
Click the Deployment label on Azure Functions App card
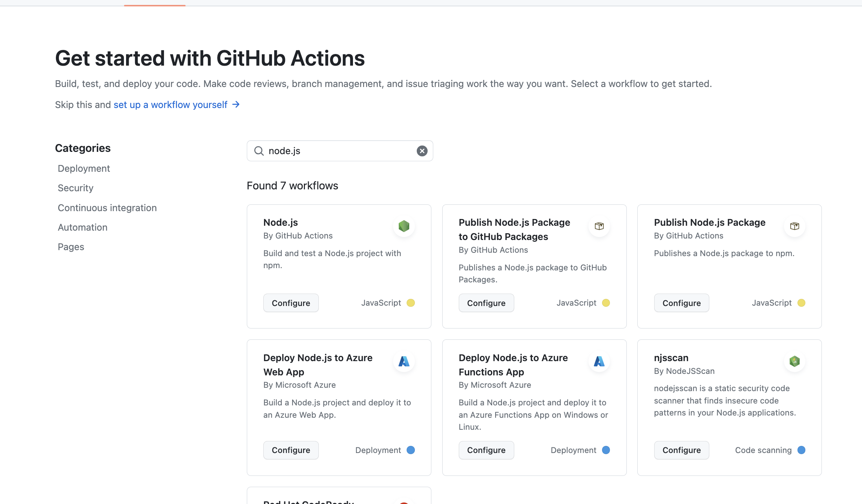pos(574,450)
